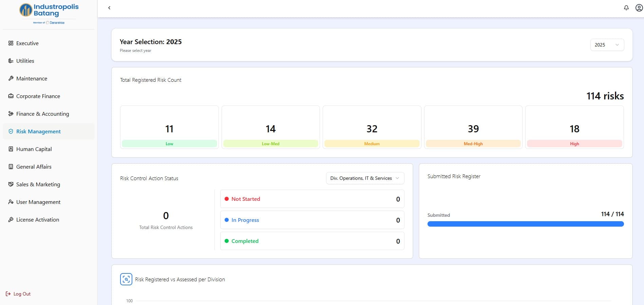Click 'Submitted Risk Register' title
This screenshot has width=644, height=305.
point(454,176)
